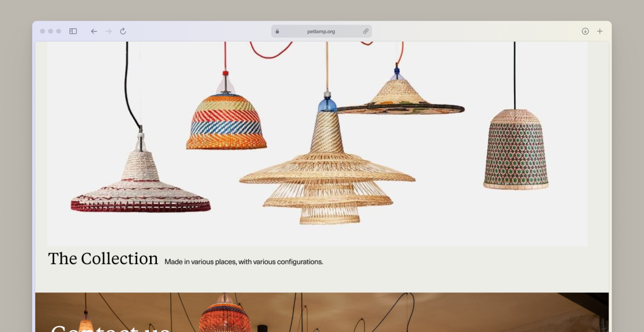Click the Contact us banner image
Screen dimensions: 644x332
(x=322, y=312)
